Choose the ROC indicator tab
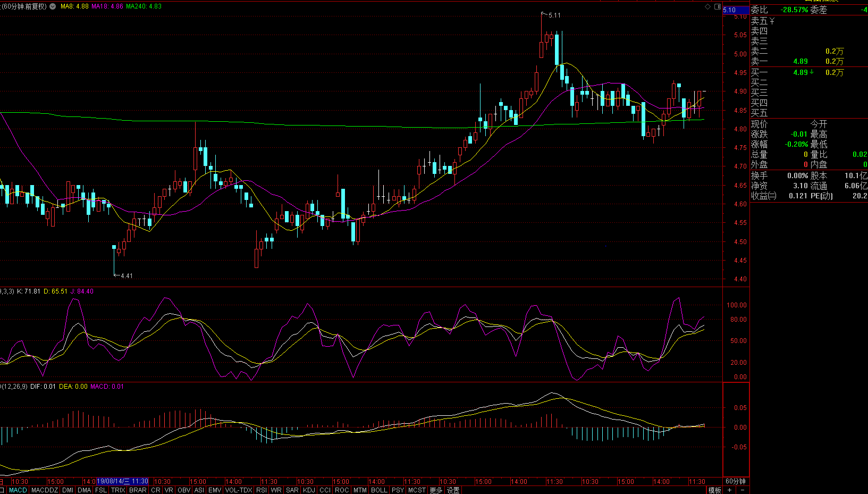868x494 pixels. 342,490
